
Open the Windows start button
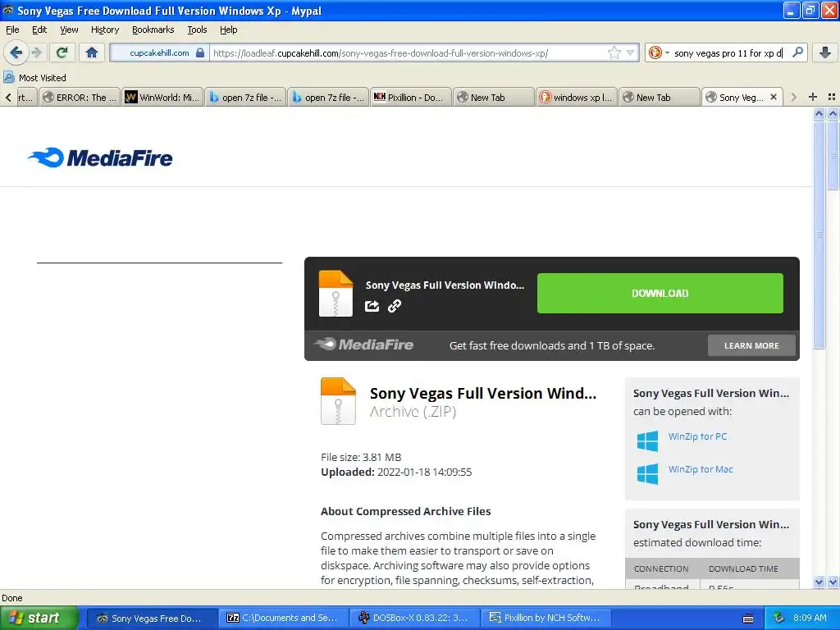pos(39,618)
